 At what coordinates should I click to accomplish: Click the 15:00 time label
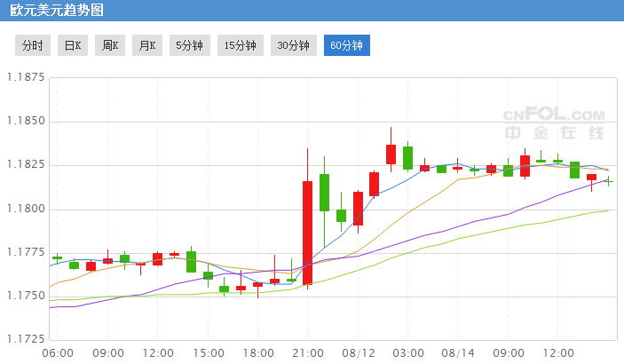click(x=209, y=353)
